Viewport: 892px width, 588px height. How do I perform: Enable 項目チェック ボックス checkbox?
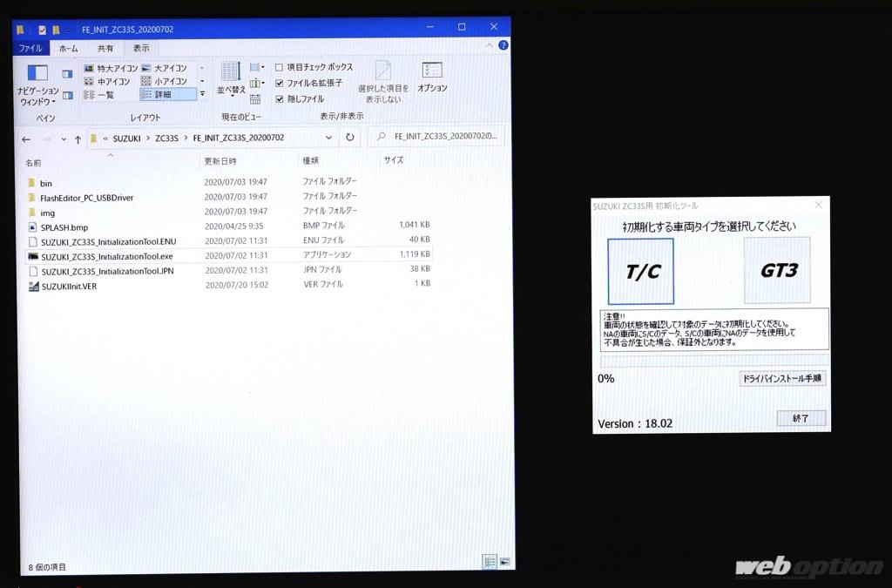point(280,67)
